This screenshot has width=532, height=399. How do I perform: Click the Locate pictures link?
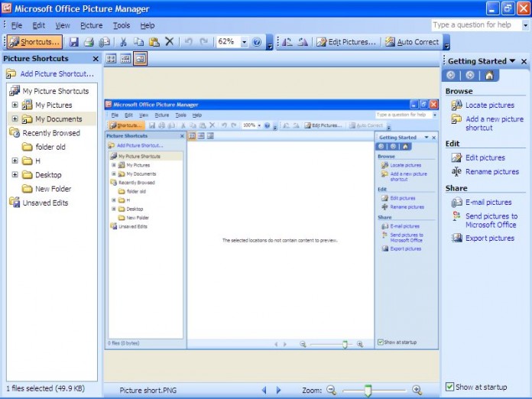[x=490, y=105]
